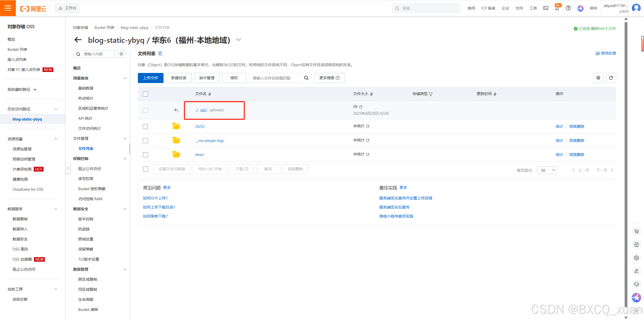Viewport: 644px width, 320px height.
Task: Check the 2025/ folder checkbox
Action: [145, 127]
